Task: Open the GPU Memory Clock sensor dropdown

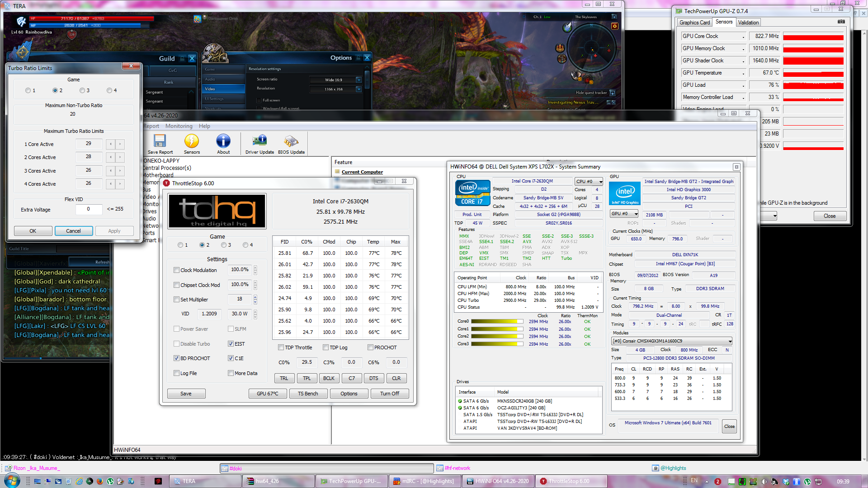Action: tap(743, 49)
